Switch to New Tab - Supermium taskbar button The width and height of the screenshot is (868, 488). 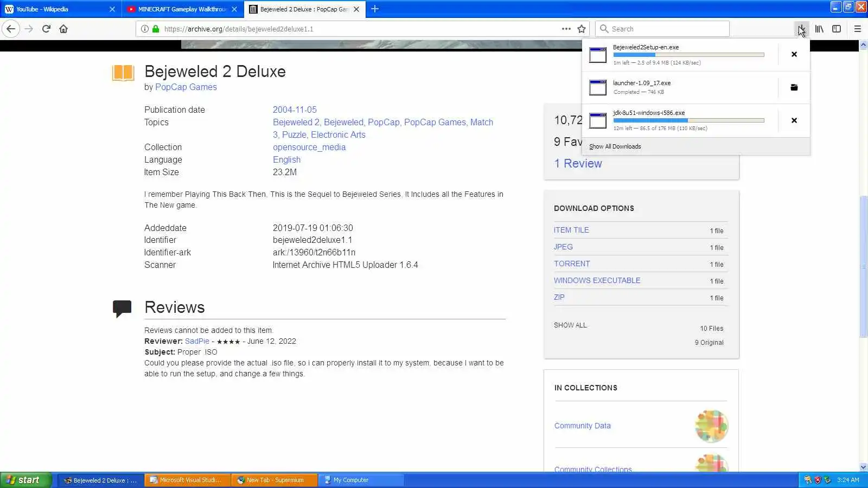coord(274,480)
